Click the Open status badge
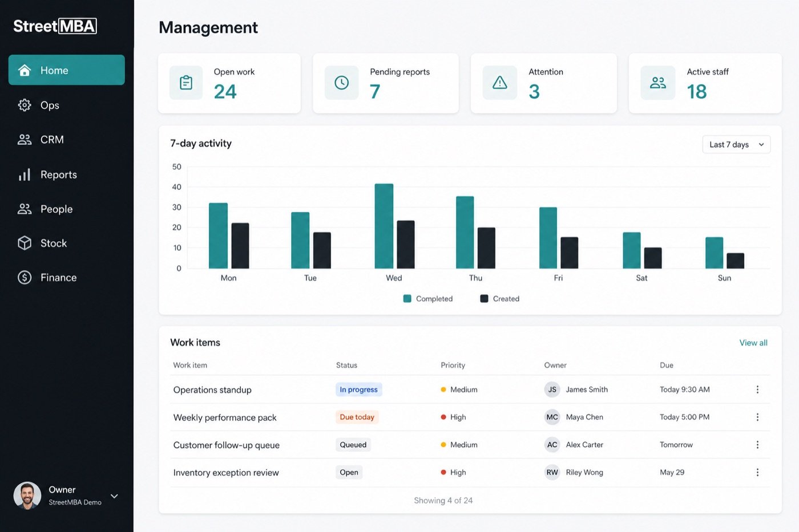799x532 pixels. pyautogui.click(x=349, y=472)
